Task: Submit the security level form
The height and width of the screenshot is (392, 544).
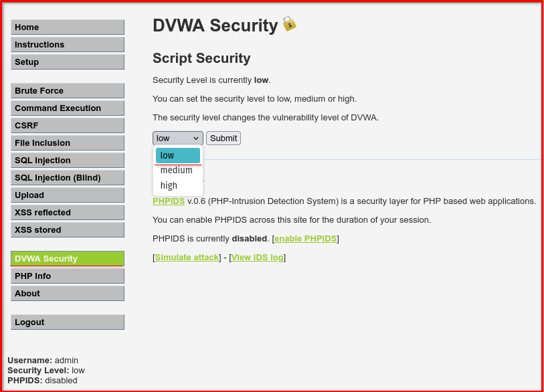Action: [223, 138]
